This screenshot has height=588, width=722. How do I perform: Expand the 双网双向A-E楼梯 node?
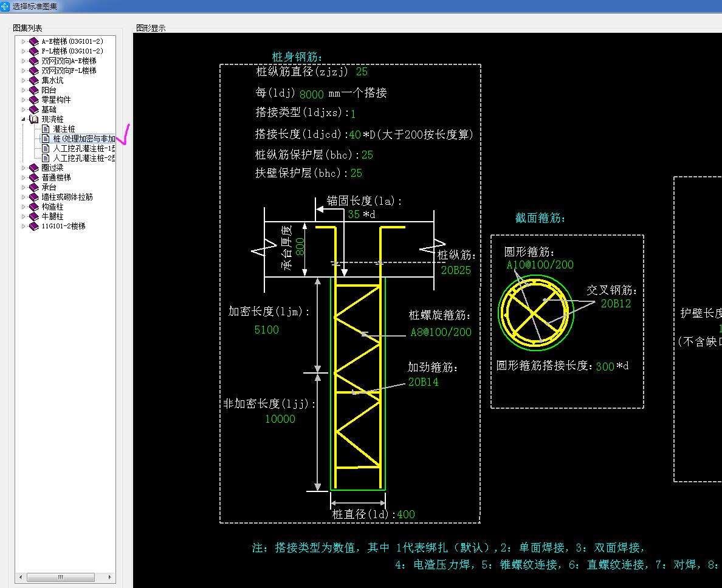coord(23,61)
